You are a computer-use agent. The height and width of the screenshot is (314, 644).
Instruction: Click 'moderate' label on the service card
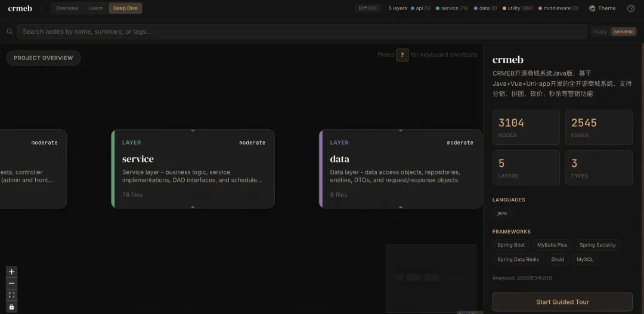pos(252,142)
